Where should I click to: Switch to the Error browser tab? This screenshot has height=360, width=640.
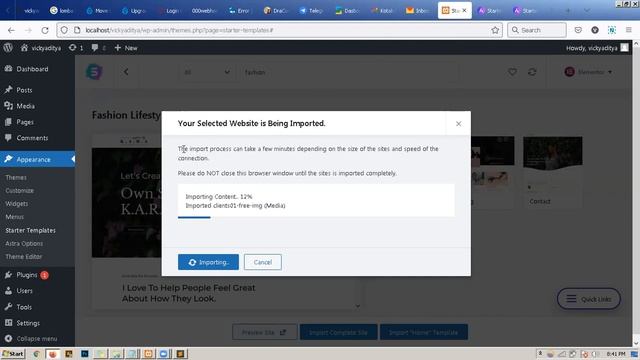(240, 11)
